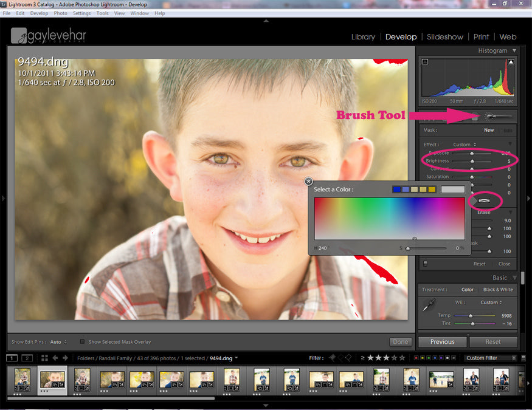Open the Show Edit Pins Auto dropdown
The image size is (532, 410).
58,342
